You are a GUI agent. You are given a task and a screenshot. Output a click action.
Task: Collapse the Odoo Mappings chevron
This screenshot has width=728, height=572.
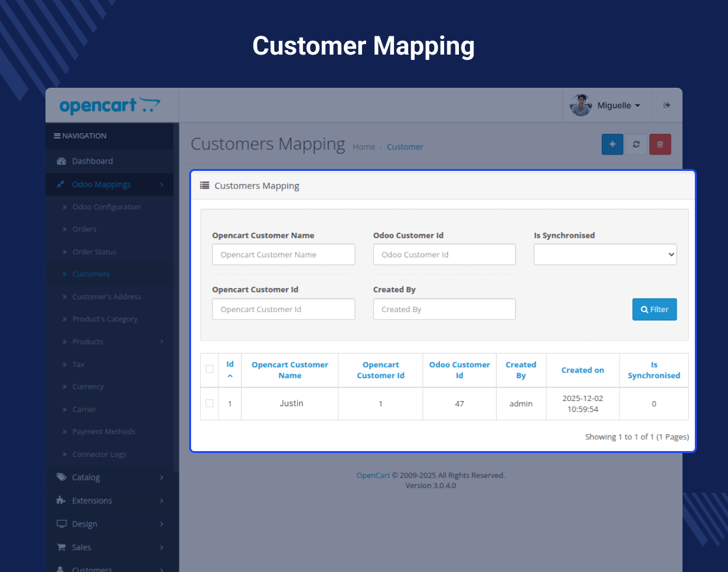coord(162,185)
